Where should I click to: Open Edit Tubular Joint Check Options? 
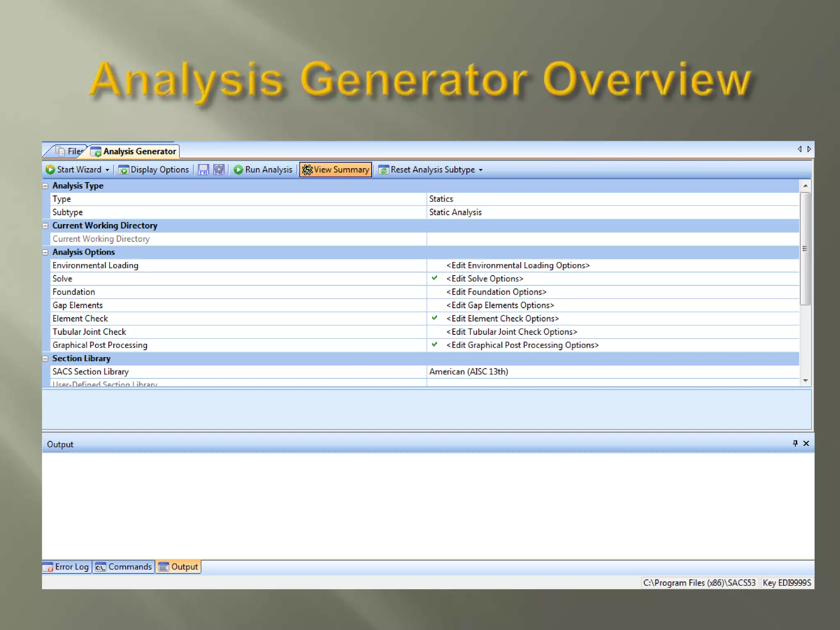click(x=511, y=332)
